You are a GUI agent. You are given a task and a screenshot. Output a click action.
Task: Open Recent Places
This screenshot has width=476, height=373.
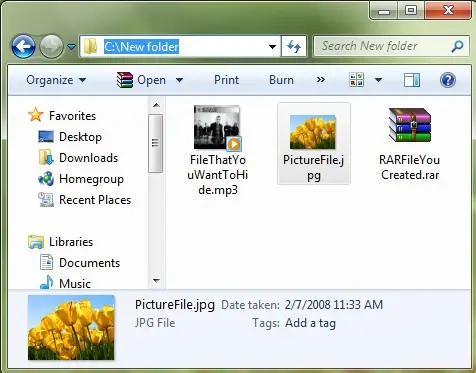[95, 200]
